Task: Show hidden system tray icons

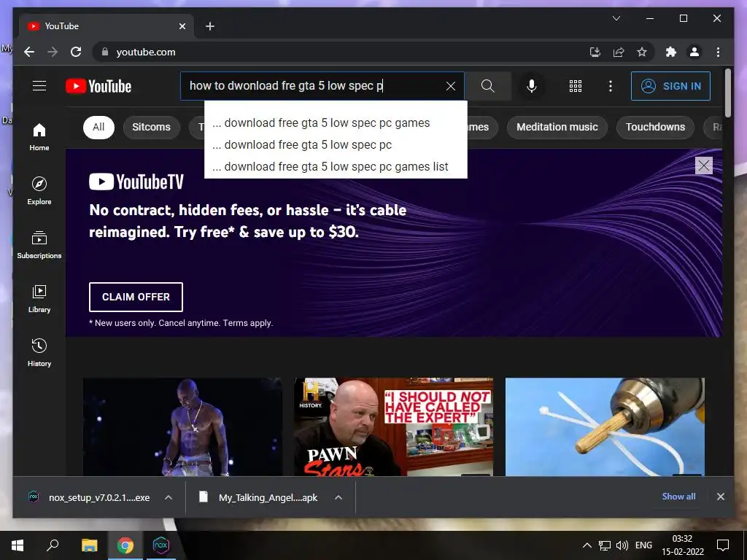Action: [587, 545]
